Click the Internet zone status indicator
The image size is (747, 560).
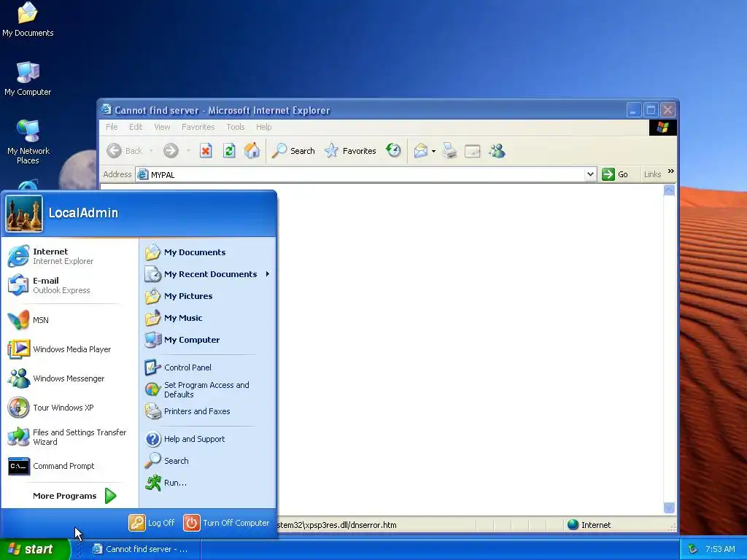click(589, 525)
